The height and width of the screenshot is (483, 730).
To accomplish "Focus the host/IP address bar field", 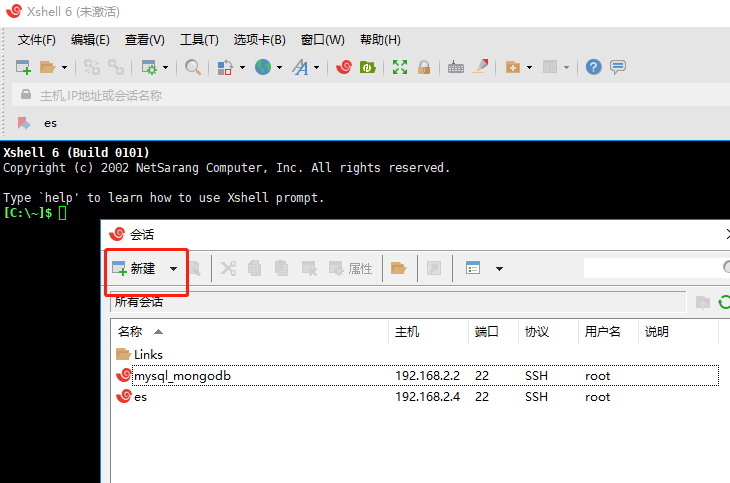I will coord(372,95).
